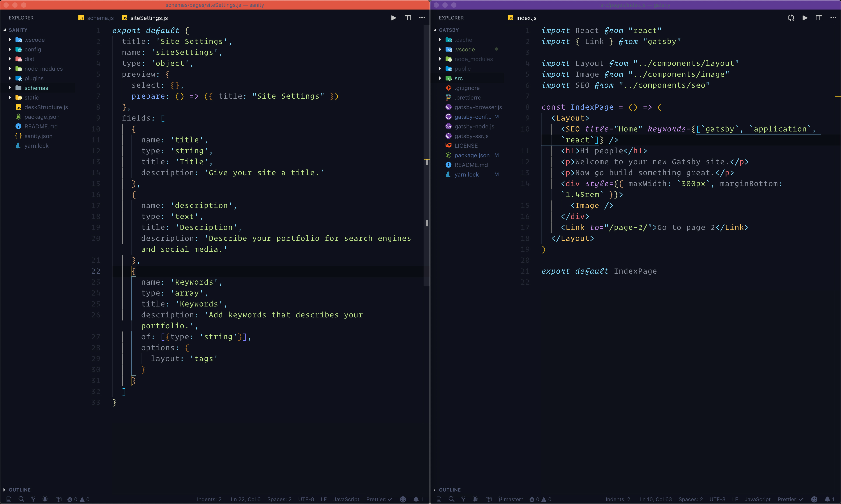This screenshot has width=841, height=504.
Task: Expand the schemas folder
Action: [x=36, y=88]
